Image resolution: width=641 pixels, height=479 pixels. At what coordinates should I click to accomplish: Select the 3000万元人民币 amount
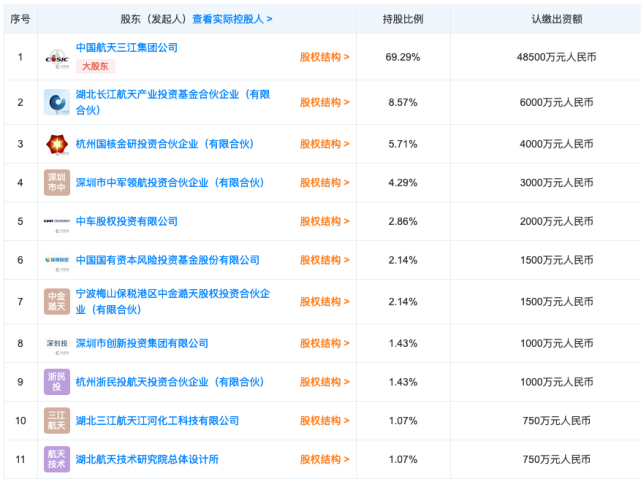click(x=556, y=182)
